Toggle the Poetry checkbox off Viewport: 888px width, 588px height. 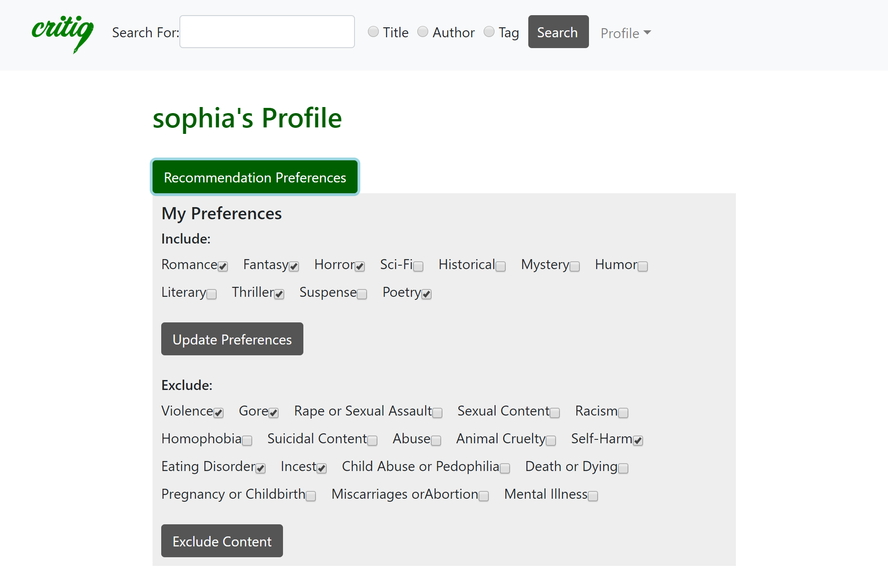coord(426,294)
